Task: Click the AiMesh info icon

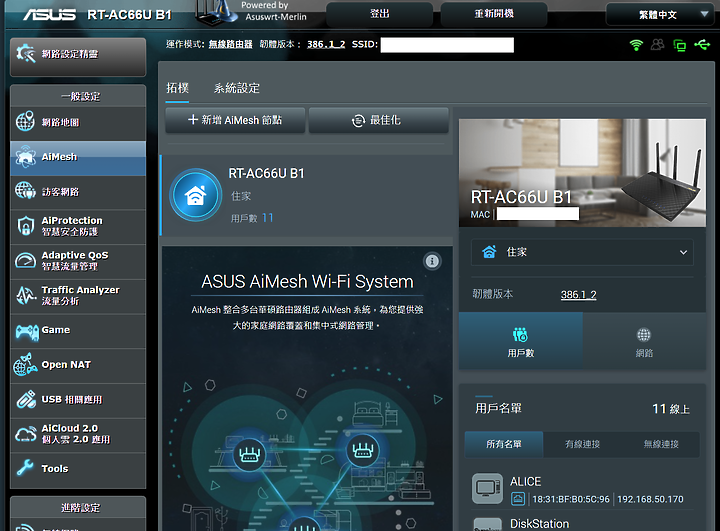Action: pyautogui.click(x=432, y=261)
